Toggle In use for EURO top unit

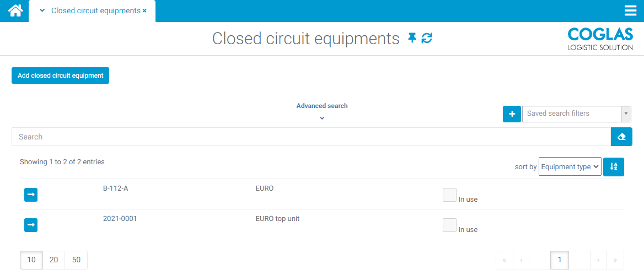point(449,225)
